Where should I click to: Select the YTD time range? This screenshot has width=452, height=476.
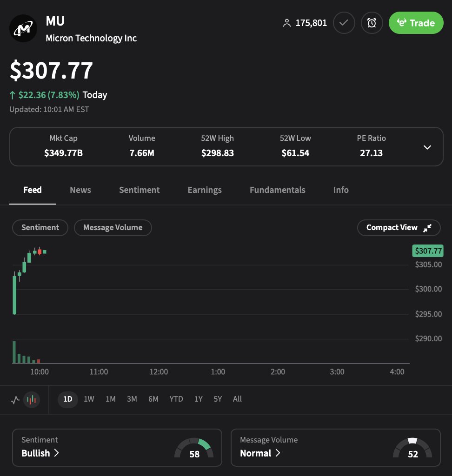(x=176, y=399)
